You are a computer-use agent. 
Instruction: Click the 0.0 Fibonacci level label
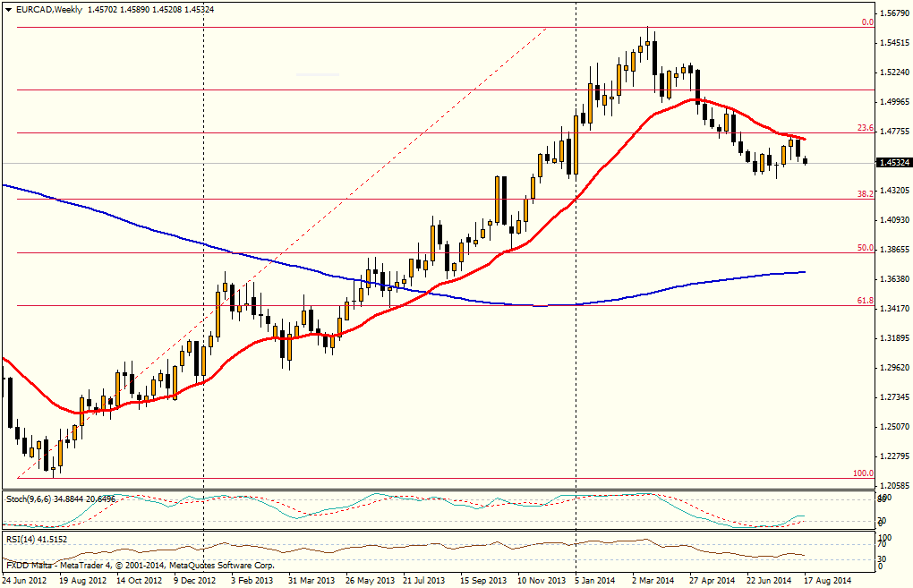[866, 22]
